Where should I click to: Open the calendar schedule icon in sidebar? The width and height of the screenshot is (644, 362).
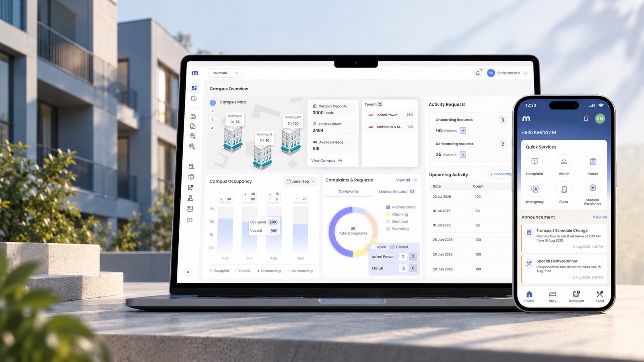pyautogui.click(x=192, y=166)
